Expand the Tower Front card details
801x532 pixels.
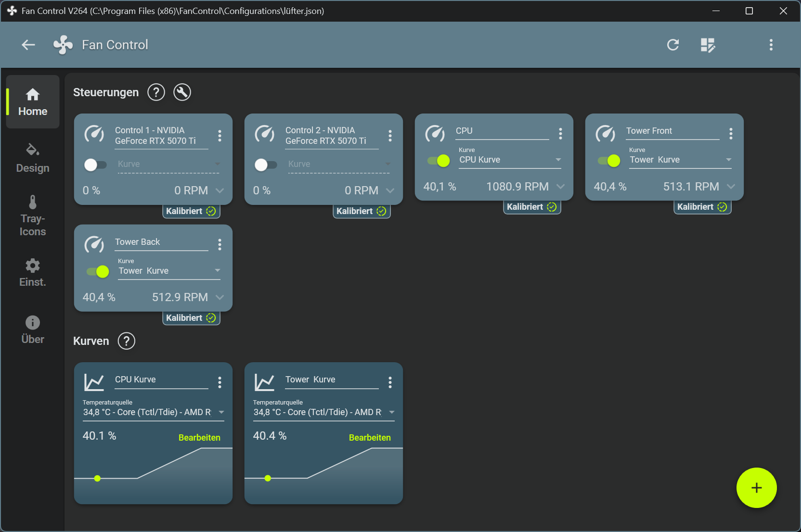(731, 187)
